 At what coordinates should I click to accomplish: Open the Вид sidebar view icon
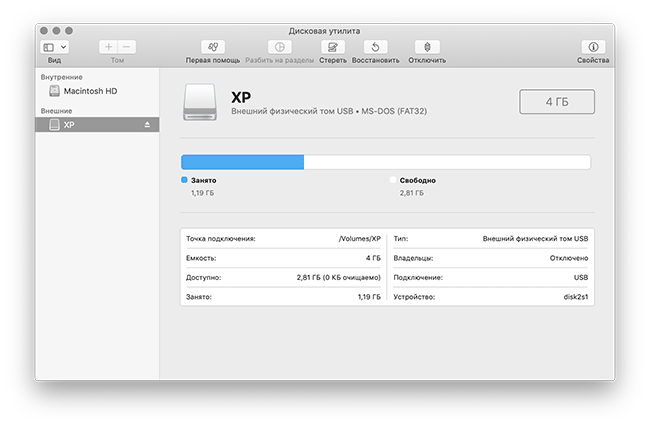pyautogui.click(x=49, y=47)
